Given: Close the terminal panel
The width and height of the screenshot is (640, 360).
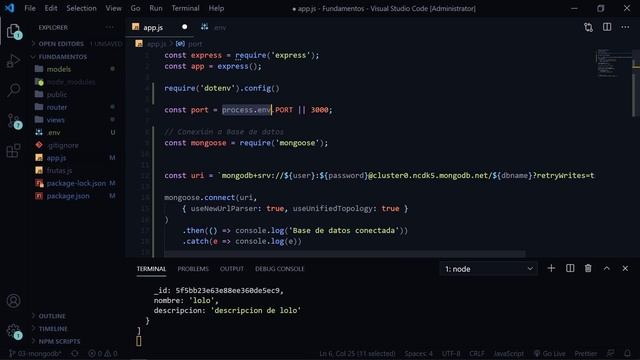Looking at the screenshot, I should tap(625, 268).
